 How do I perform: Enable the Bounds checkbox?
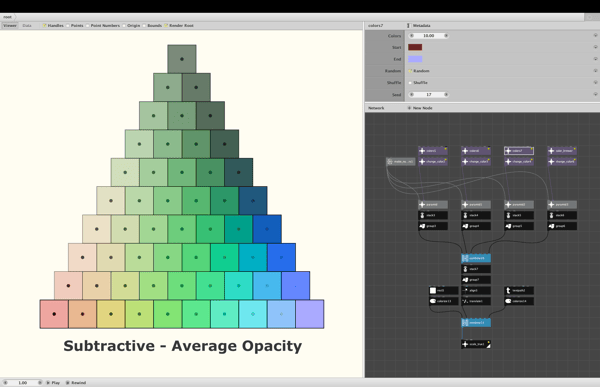tap(144, 26)
